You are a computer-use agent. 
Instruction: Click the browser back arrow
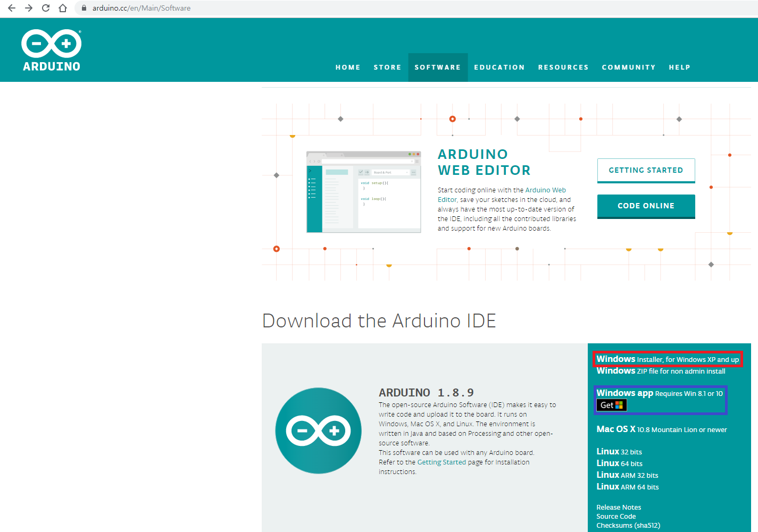(12, 8)
